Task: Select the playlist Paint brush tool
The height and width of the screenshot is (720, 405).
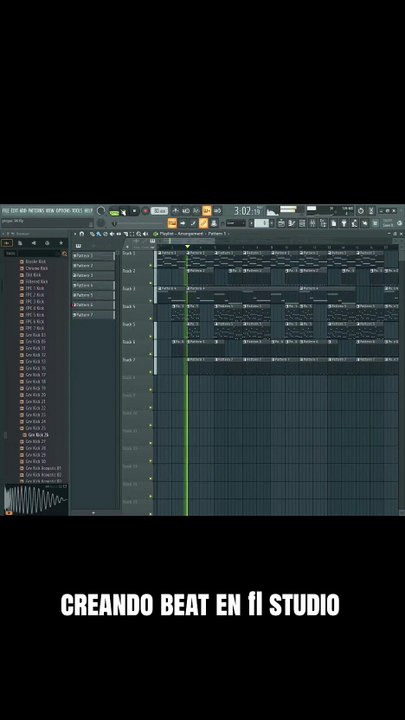Action: point(98,234)
